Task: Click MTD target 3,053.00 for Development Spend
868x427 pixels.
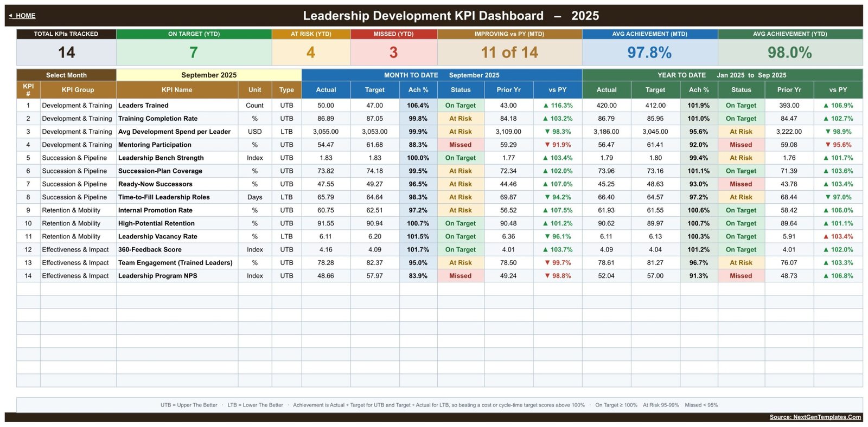Action: tap(375, 132)
